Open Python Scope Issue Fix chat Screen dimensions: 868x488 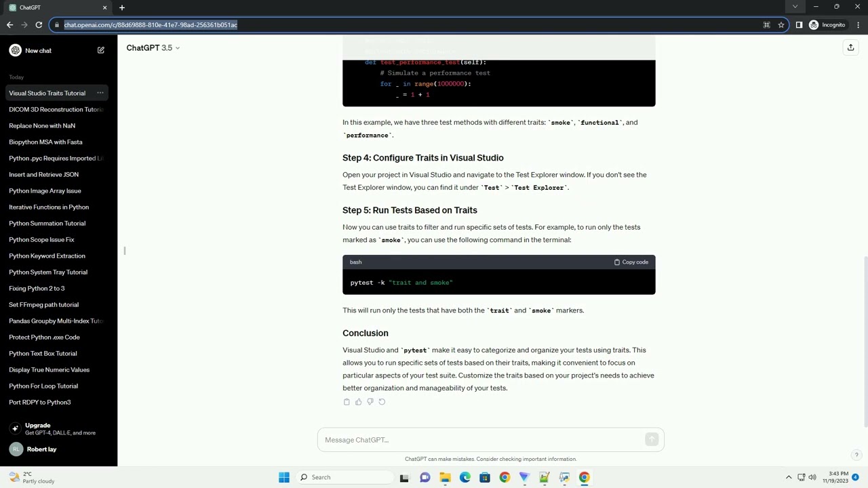point(56,239)
